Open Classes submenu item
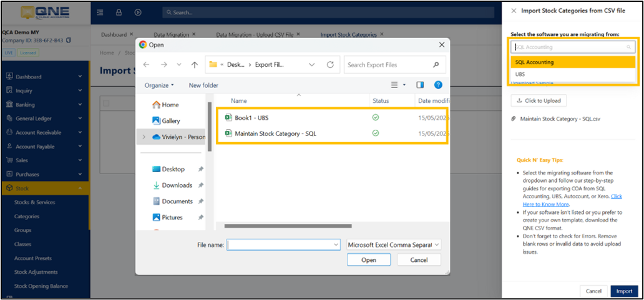 22,244
